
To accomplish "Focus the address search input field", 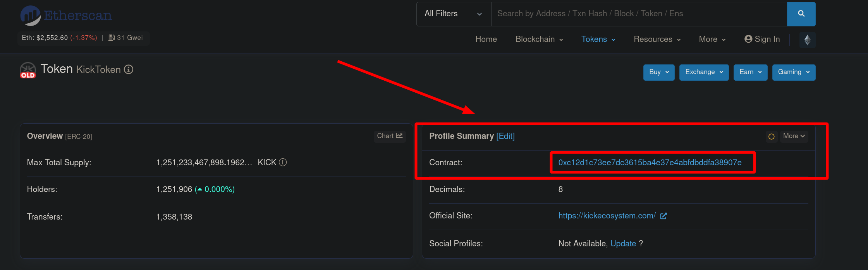I will coord(638,14).
